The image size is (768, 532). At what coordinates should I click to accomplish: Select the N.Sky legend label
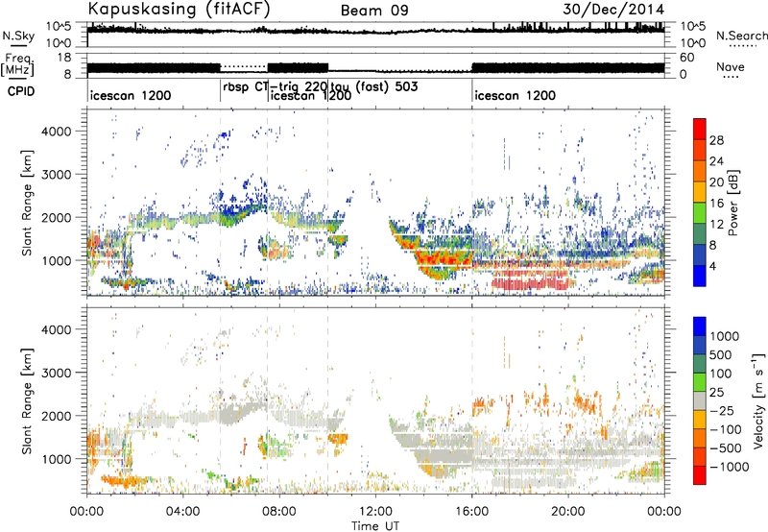pos(18,36)
